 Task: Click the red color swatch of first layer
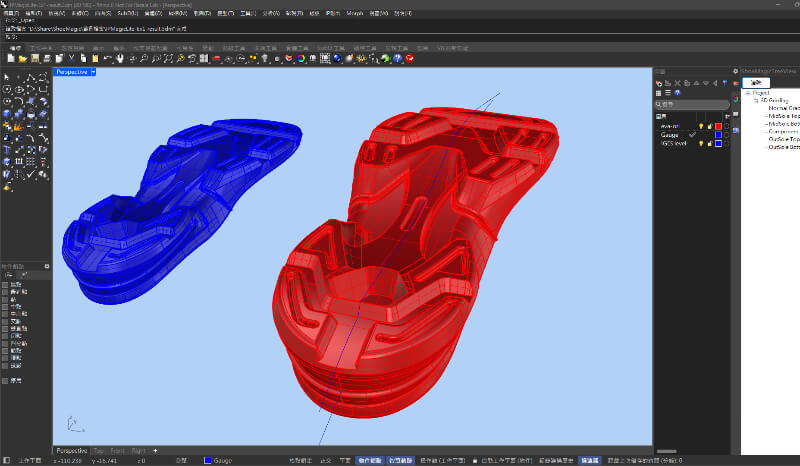pyautogui.click(x=718, y=126)
